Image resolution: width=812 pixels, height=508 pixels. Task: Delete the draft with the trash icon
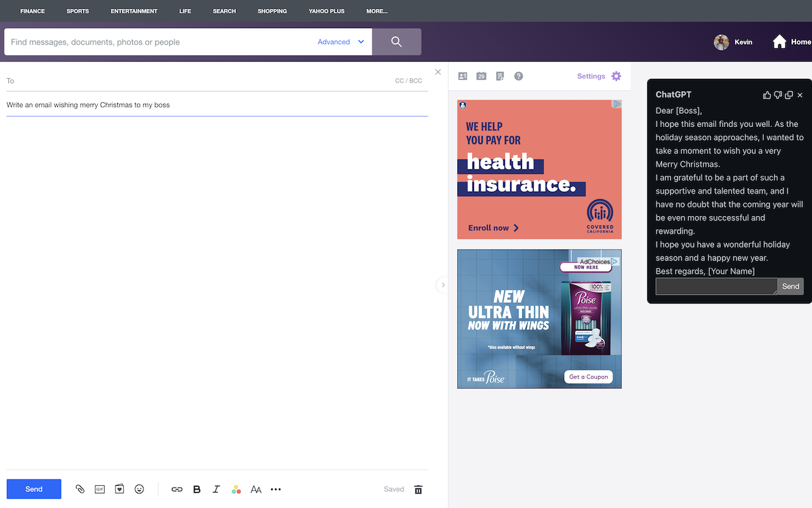(418, 489)
